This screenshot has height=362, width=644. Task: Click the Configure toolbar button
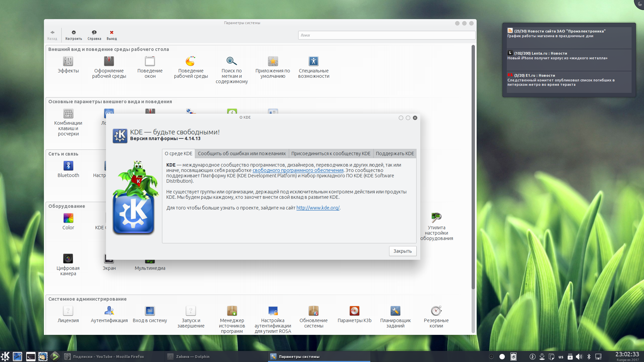73,35
